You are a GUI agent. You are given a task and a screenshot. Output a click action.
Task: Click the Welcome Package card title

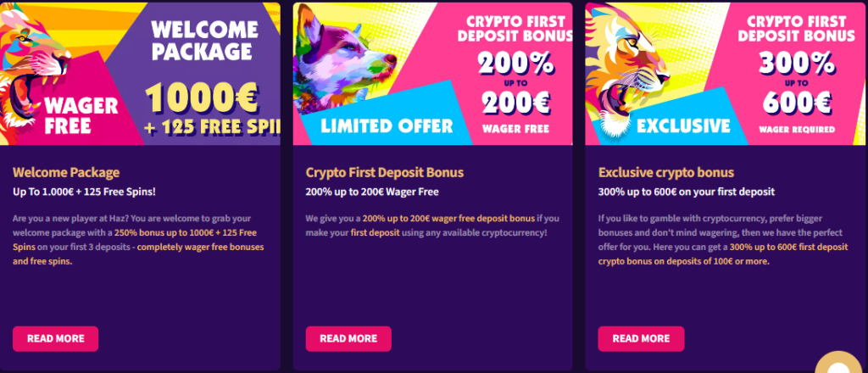66,172
